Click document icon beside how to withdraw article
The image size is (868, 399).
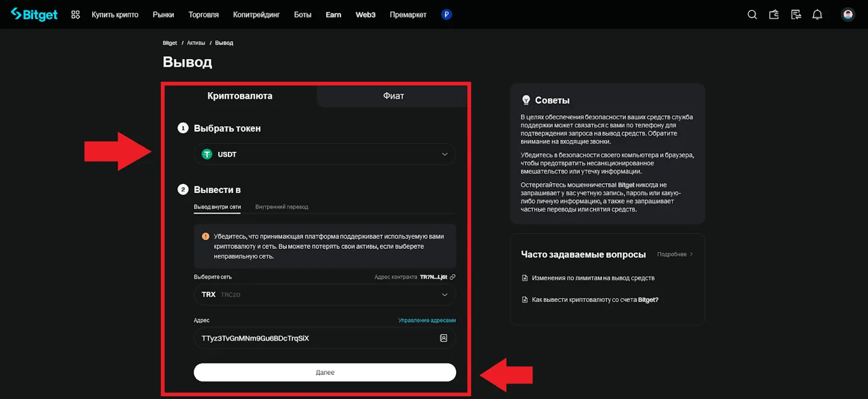(x=524, y=300)
